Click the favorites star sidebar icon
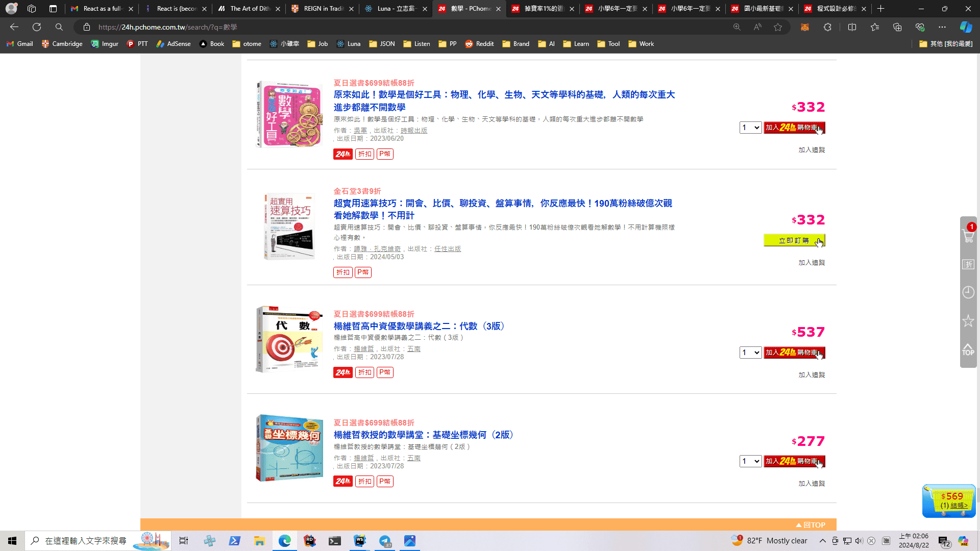 968,321
